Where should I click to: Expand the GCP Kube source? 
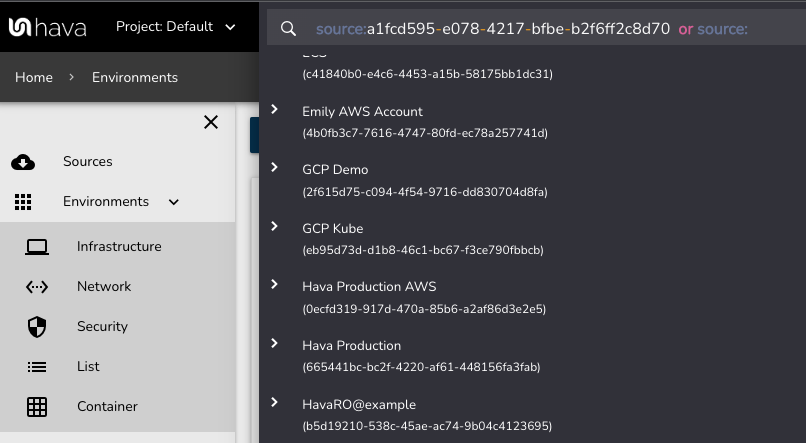[274, 226]
